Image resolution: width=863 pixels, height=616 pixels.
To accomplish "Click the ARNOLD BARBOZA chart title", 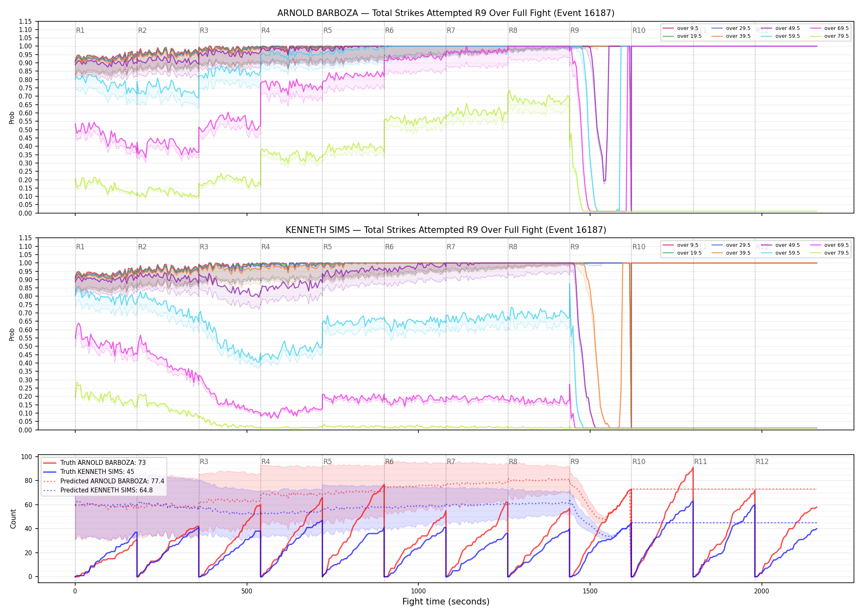I will [x=446, y=13].
